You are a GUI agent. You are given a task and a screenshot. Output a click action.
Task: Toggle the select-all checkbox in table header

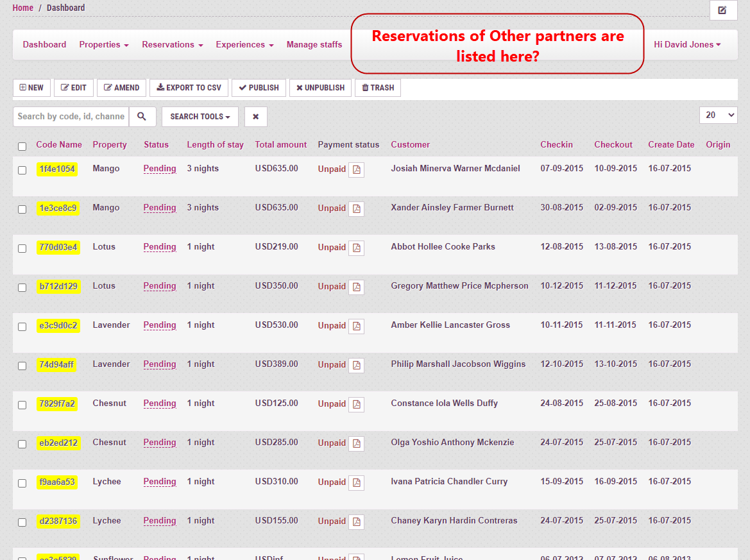[x=22, y=146]
